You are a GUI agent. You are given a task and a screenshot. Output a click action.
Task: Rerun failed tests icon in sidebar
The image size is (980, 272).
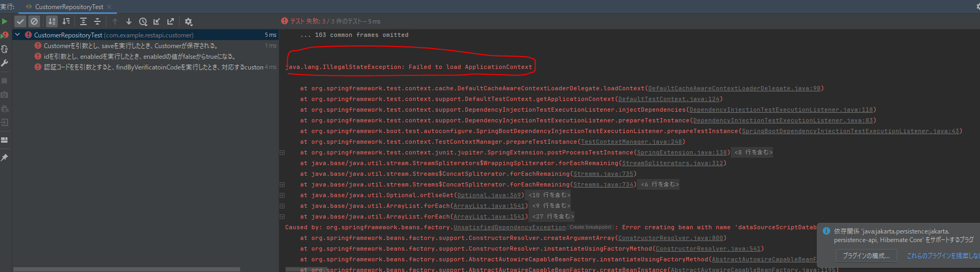(4, 35)
